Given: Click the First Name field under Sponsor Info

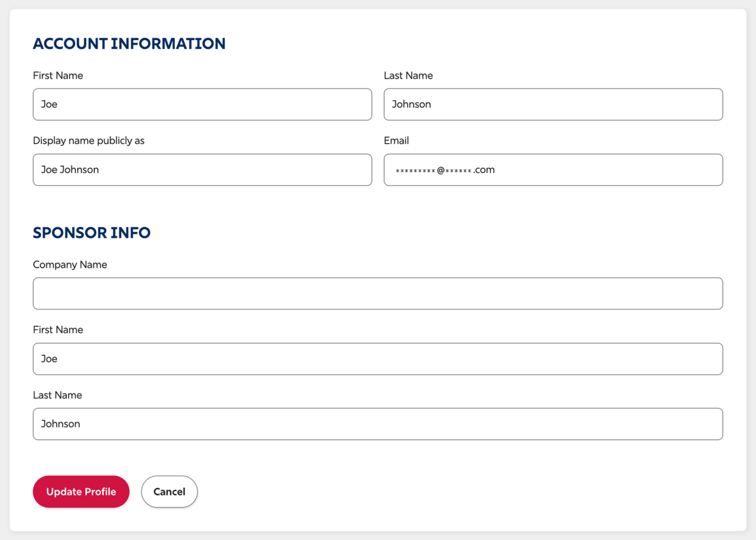Looking at the screenshot, I should click(378, 358).
